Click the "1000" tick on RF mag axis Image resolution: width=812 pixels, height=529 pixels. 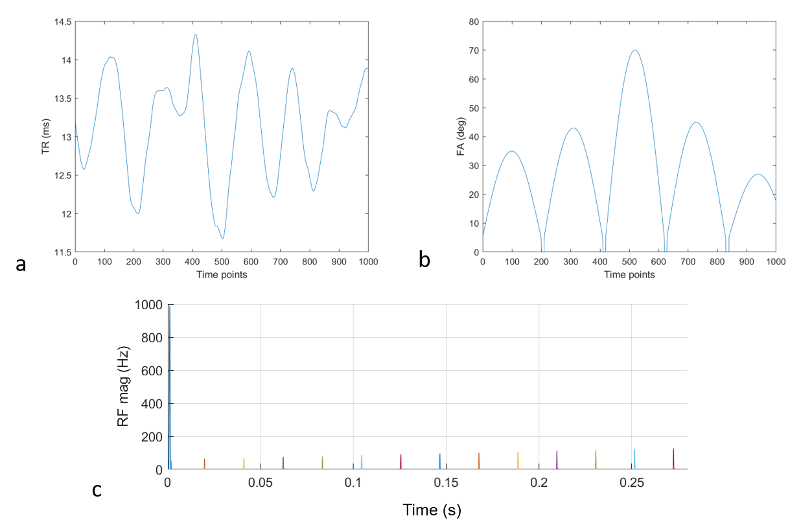click(149, 305)
